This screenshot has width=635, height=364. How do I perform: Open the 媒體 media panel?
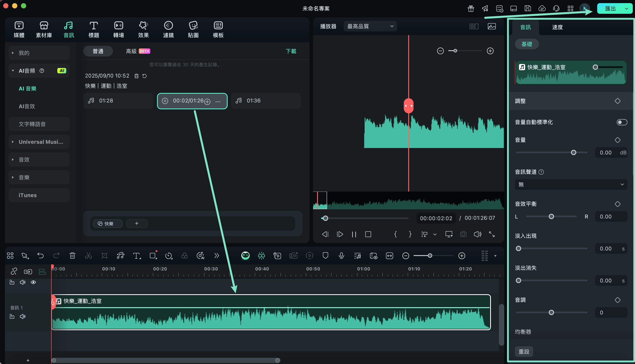point(19,30)
